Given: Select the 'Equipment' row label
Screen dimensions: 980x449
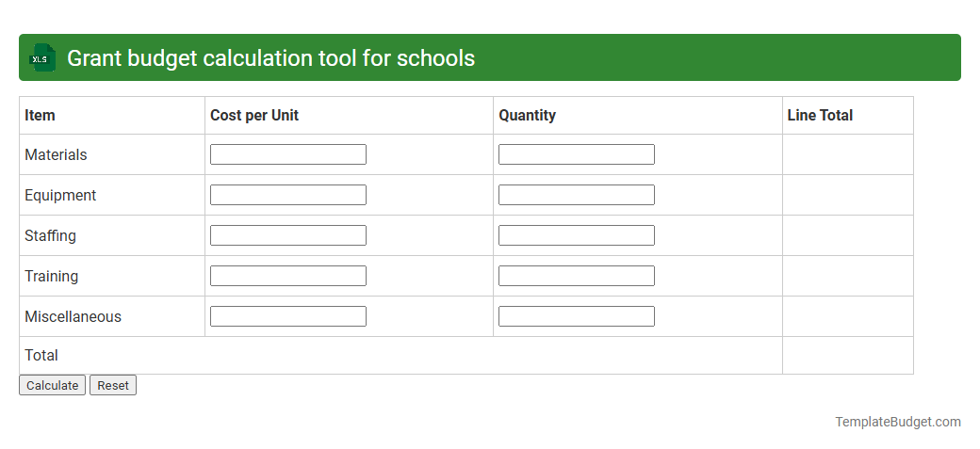Looking at the screenshot, I should coord(60,196).
